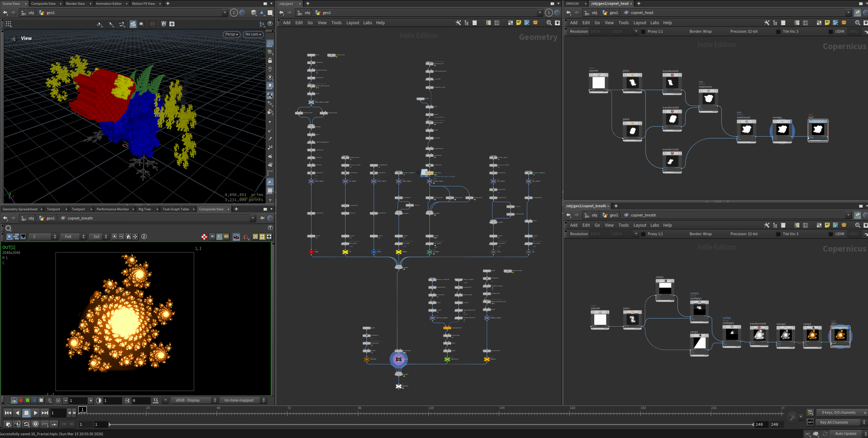Open the Persp viewport dropdown
Image resolution: width=868 pixels, height=438 pixels.
pos(232,34)
